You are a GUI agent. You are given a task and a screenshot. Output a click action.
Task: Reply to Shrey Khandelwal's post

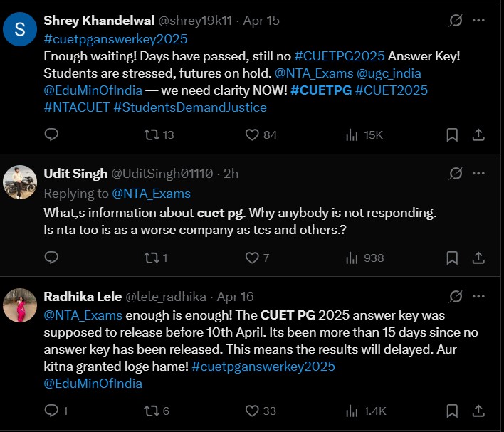coord(51,135)
